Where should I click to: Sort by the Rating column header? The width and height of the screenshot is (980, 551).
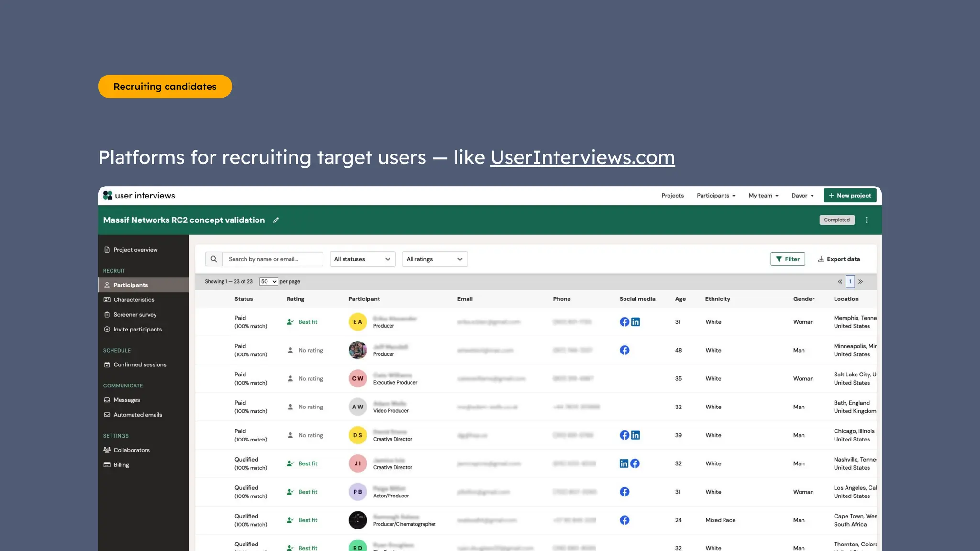295,299
